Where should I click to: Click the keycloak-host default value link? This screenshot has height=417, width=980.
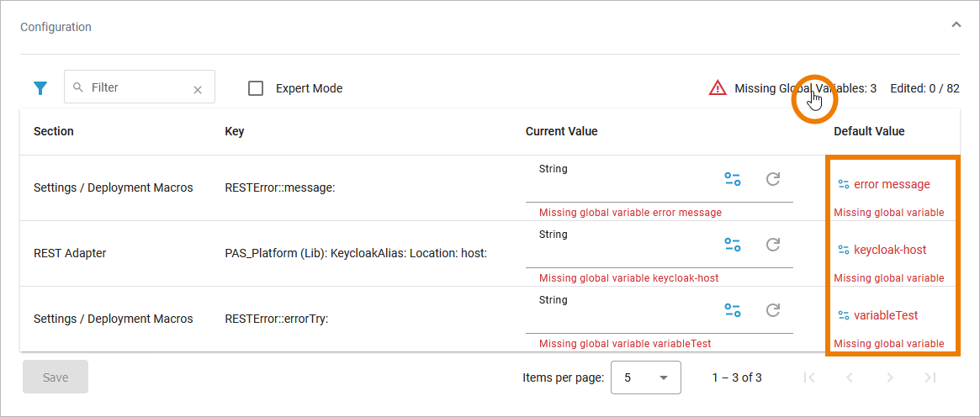pos(889,250)
